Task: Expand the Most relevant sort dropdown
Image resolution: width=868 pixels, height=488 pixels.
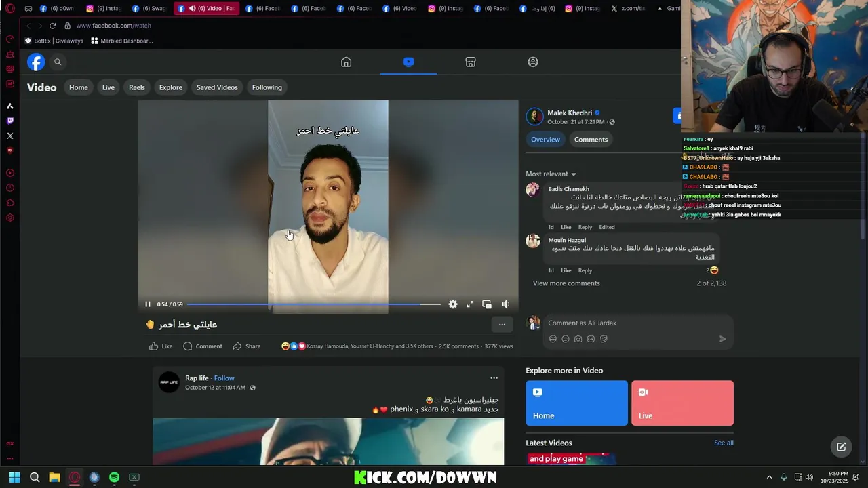Action: [x=551, y=174]
